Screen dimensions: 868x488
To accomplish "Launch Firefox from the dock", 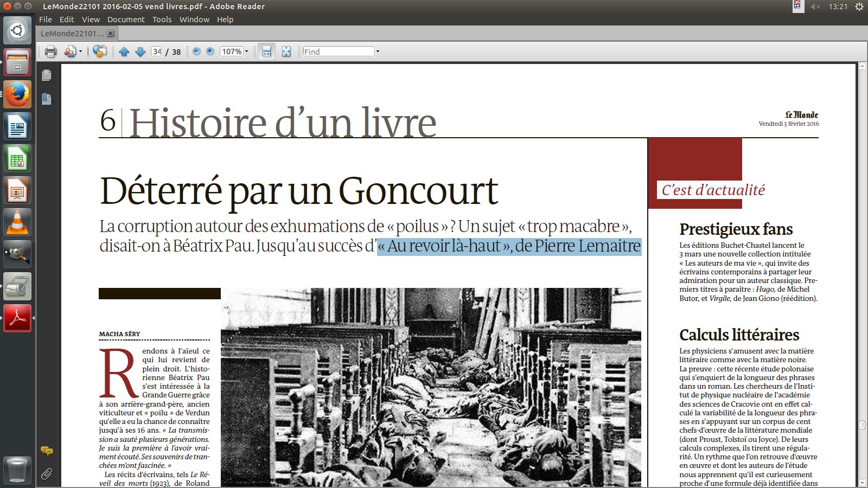I will (17, 94).
